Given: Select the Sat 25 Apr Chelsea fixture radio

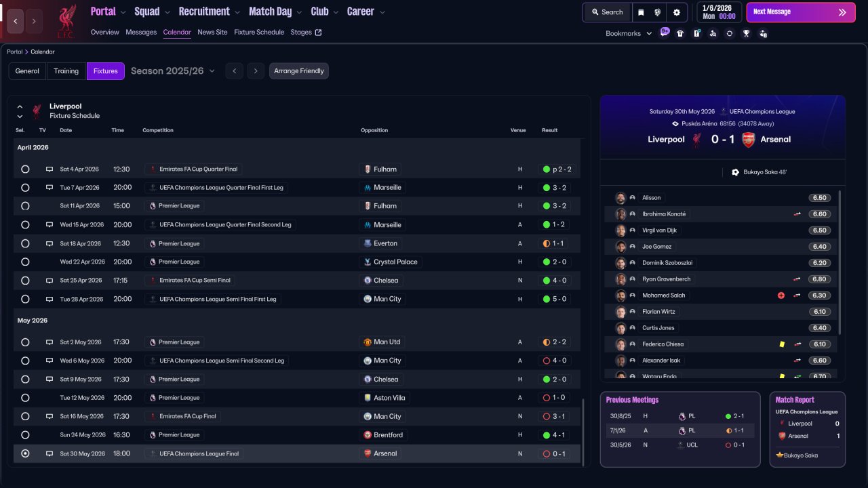Looking at the screenshot, I should [25, 281].
